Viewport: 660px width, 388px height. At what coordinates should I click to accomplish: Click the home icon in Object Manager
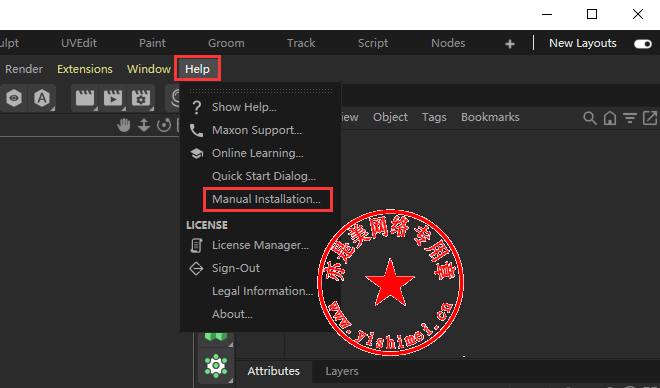click(609, 118)
